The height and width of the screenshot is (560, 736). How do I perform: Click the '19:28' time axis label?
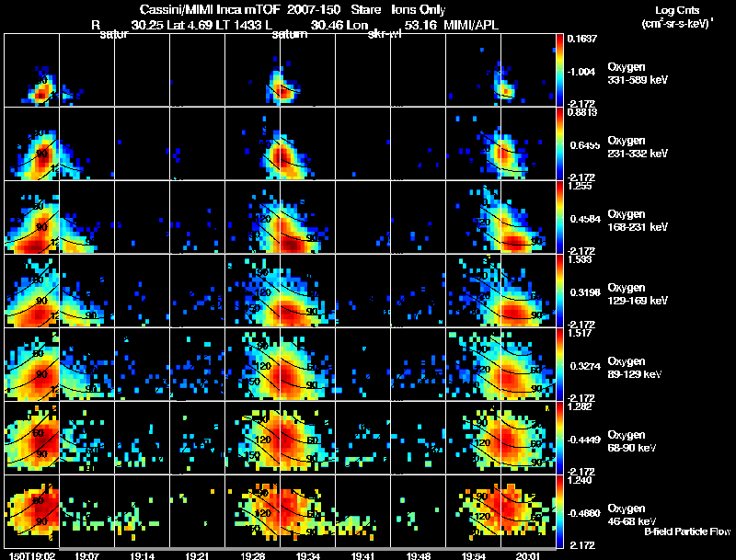[252, 555]
